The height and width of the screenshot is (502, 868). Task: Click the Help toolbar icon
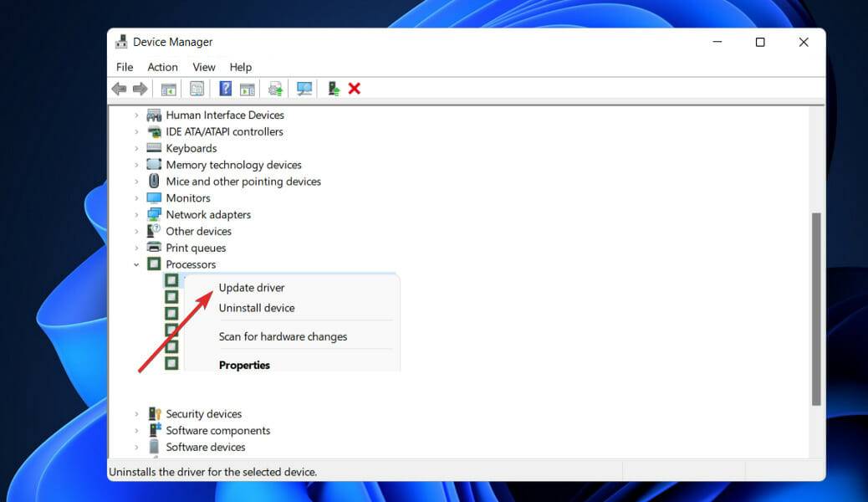[225, 88]
